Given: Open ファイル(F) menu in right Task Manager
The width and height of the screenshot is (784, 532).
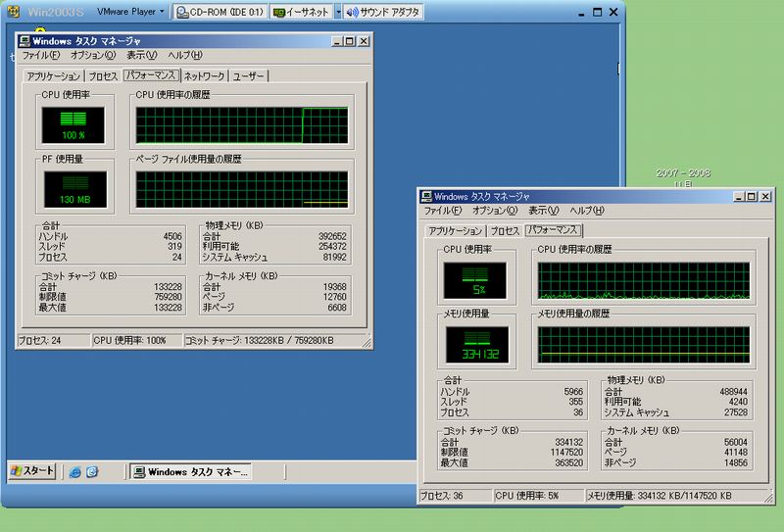Looking at the screenshot, I should tap(443, 211).
